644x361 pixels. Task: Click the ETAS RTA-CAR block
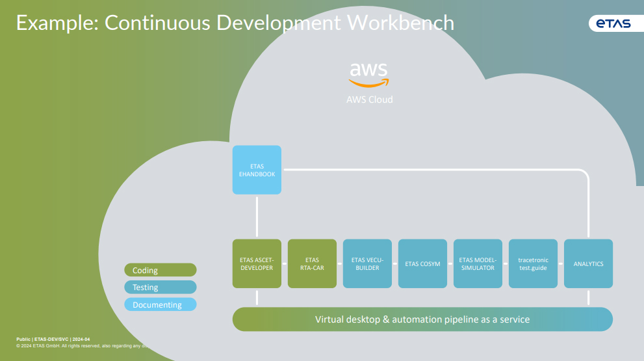coord(312,263)
